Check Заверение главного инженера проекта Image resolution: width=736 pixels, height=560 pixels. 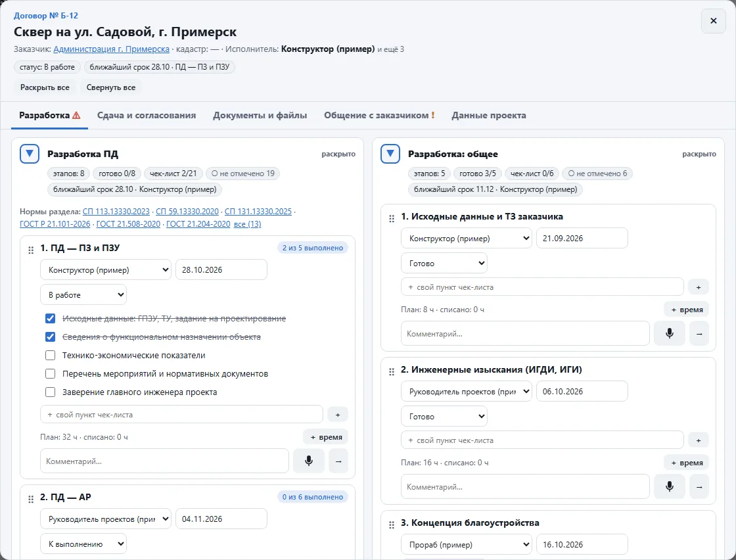[x=50, y=392]
